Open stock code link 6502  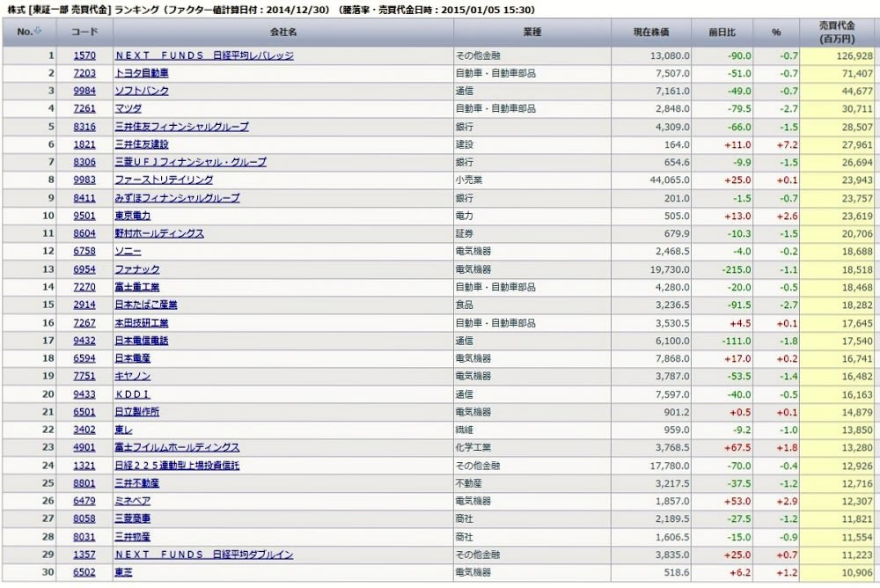click(x=84, y=572)
